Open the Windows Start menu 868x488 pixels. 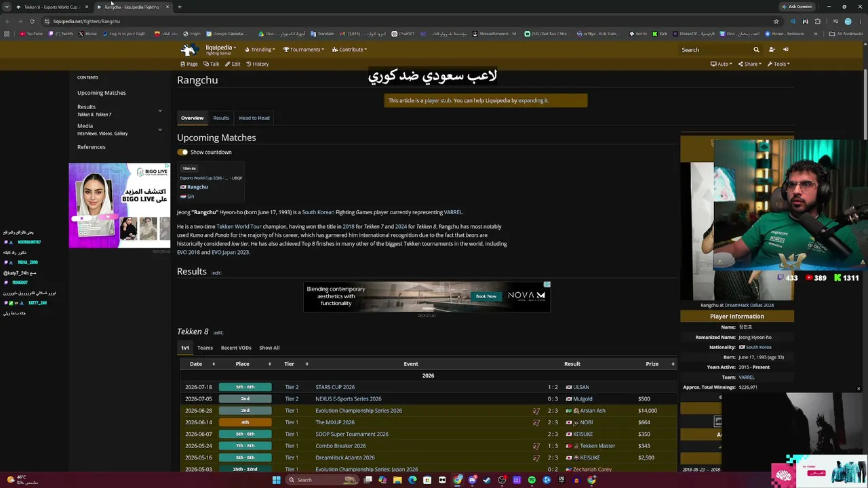click(x=276, y=480)
